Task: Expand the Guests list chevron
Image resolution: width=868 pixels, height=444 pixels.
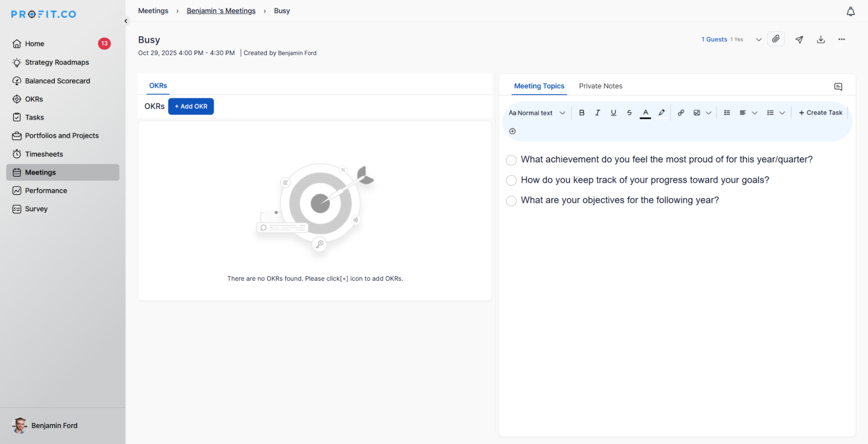Action: 759,40
